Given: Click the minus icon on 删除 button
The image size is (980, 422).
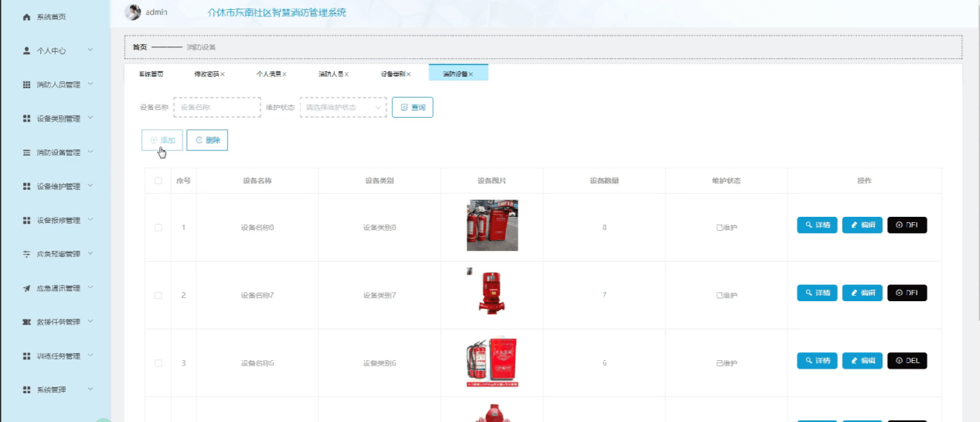Looking at the screenshot, I should (x=200, y=140).
